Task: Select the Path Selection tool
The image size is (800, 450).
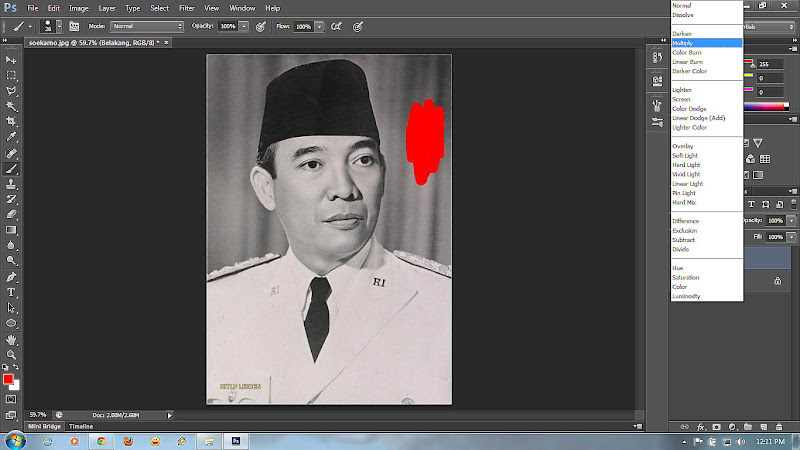Action: (11, 308)
